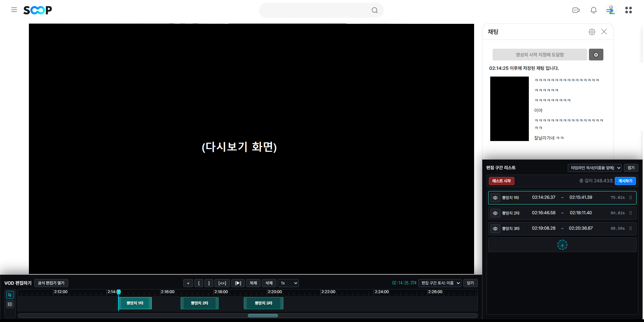This screenshot has width=644, height=322.
Task: Open the hamburger menu
Action: tap(14, 10)
